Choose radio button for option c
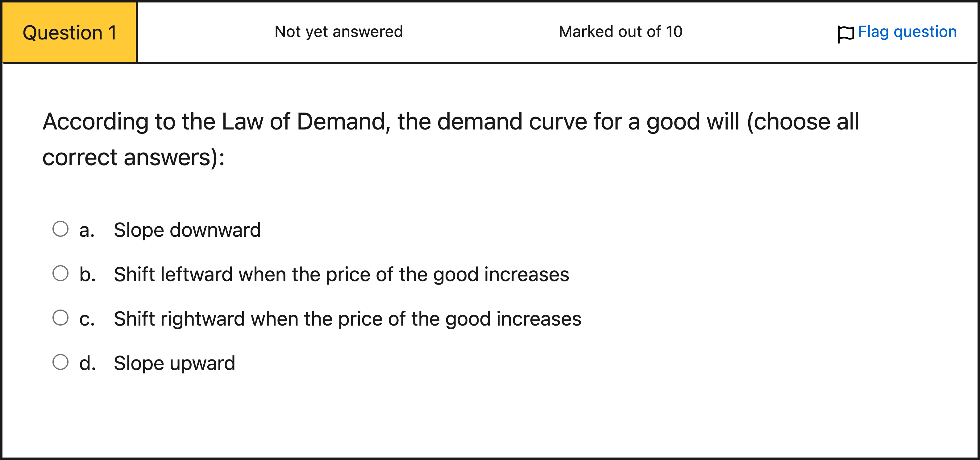The width and height of the screenshot is (980, 460). click(x=60, y=318)
